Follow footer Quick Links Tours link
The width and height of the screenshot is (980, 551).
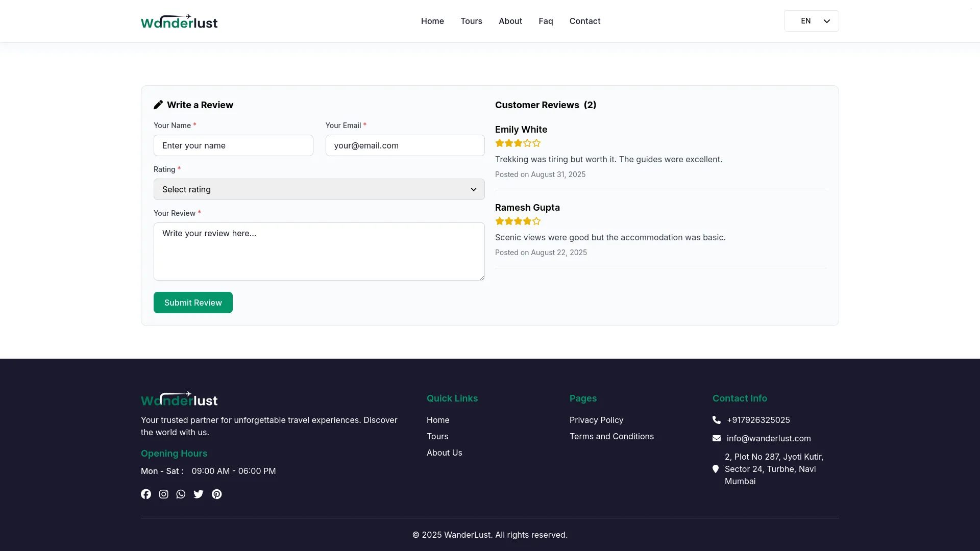pyautogui.click(x=437, y=436)
